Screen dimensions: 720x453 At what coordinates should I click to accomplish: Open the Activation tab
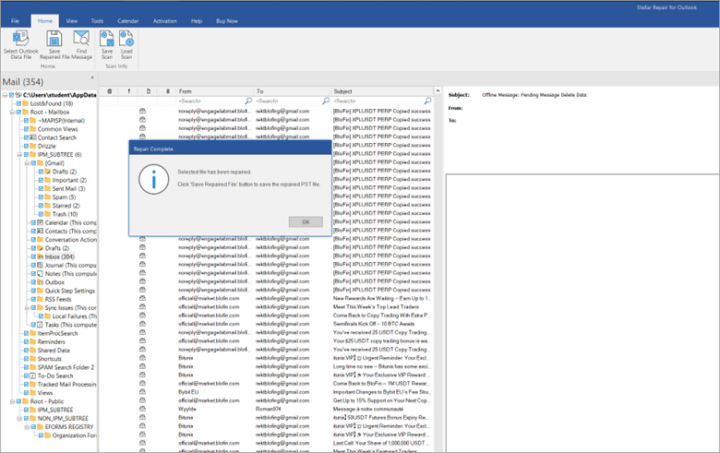point(165,21)
